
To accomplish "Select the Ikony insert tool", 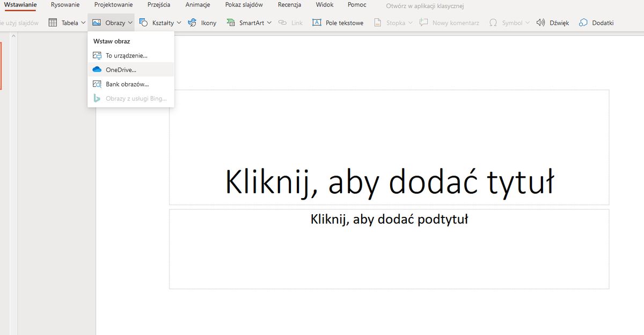I will point(202,23).
